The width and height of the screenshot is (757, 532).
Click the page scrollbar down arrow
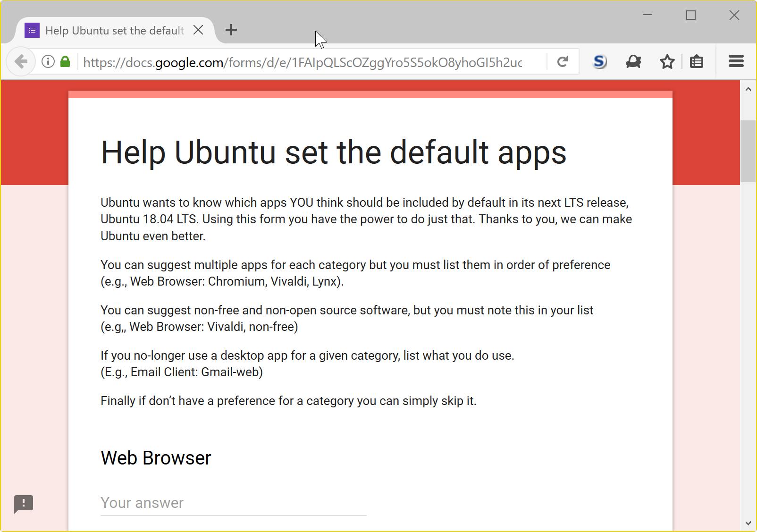[x=748, y=523]
